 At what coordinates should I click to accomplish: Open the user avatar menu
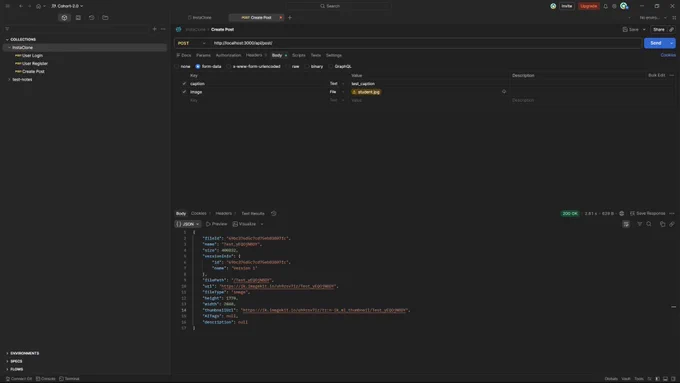click(624, 6)
